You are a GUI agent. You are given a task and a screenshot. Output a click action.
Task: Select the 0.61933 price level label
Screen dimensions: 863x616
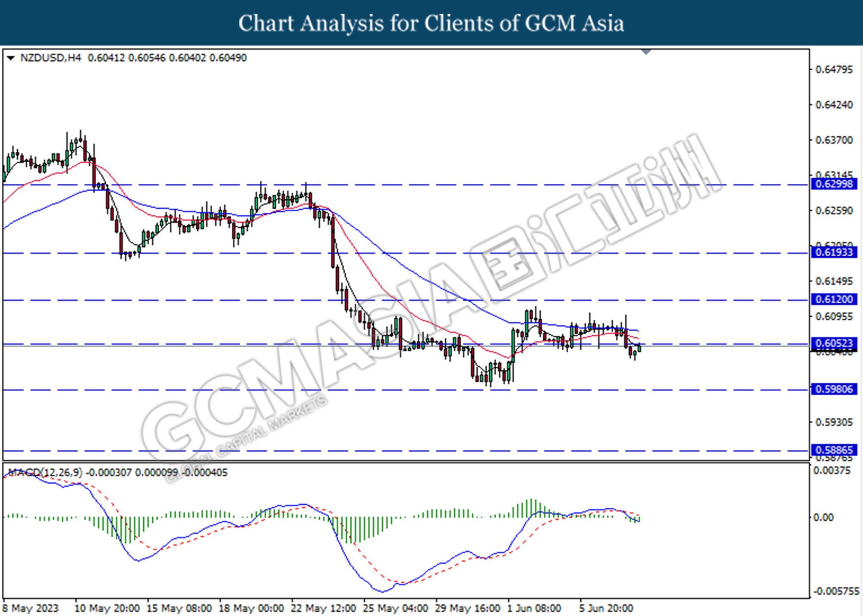pos(834,252)
